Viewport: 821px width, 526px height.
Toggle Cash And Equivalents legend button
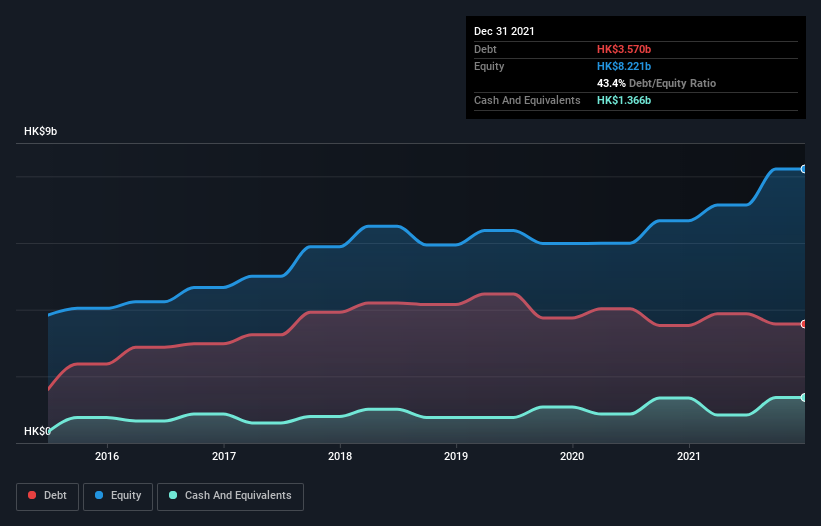tap(230, 496)
